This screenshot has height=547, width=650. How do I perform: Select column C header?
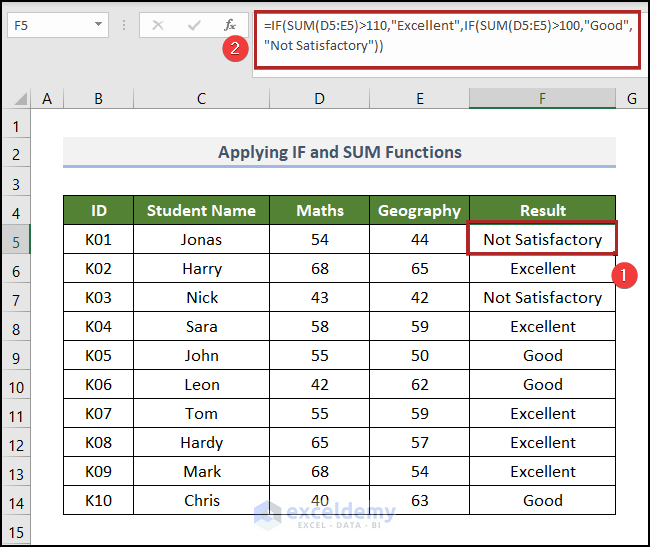pos(201,99)
